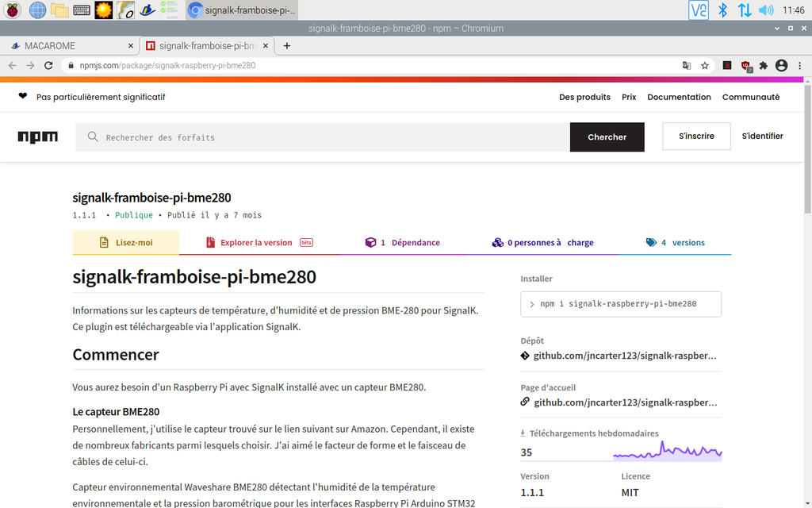Reload the npm page
Screen dimensions: 812x508
tap(48, 65)
